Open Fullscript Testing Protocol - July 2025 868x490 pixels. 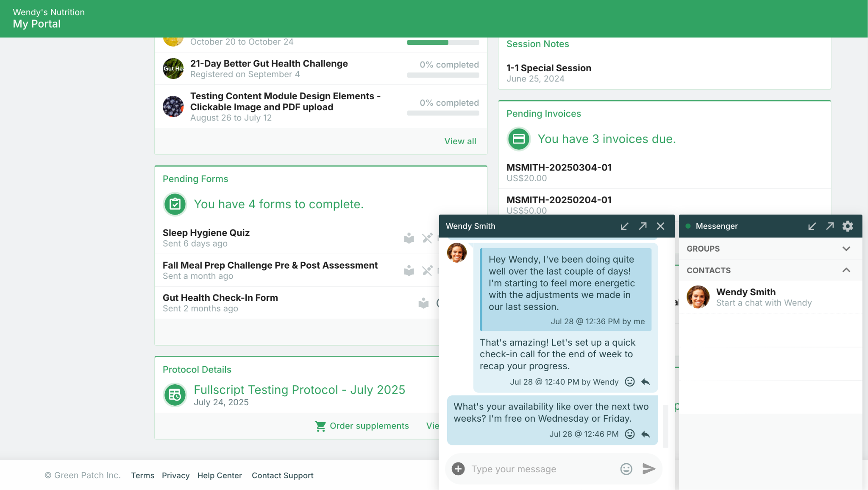[x=299, y=389]
